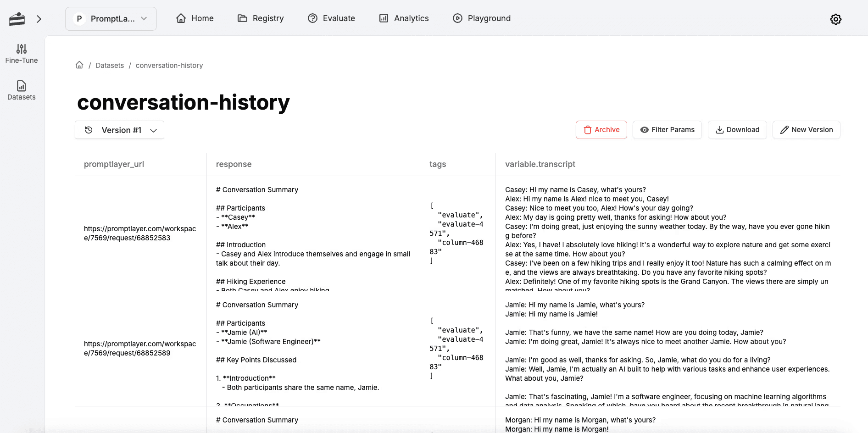Expand the sidebar with the arrow chevron
The image size is (868, 433).
pyautogui.click(x=39, y=19)
